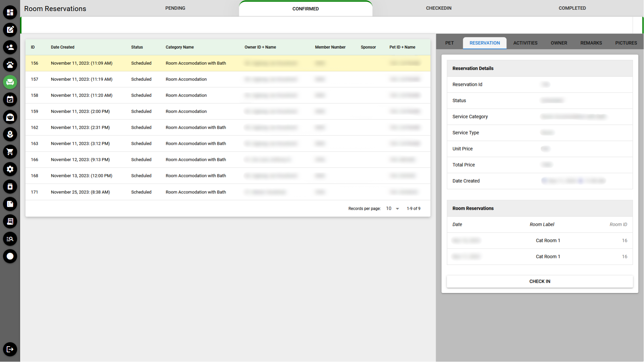This screenshot has height=362, width=644.
Task: Open settings gear in sidebar
Action: (x=10, y=169)
